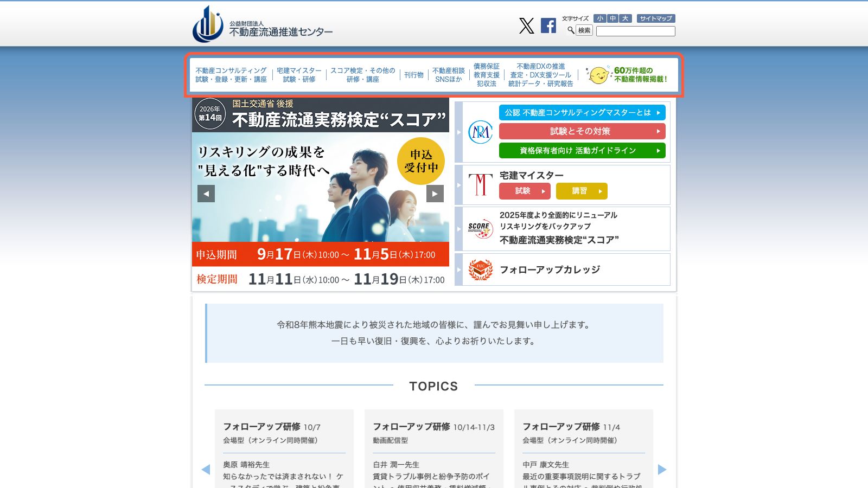
Task: Click the yellow 講習 button
Action: 582,191
